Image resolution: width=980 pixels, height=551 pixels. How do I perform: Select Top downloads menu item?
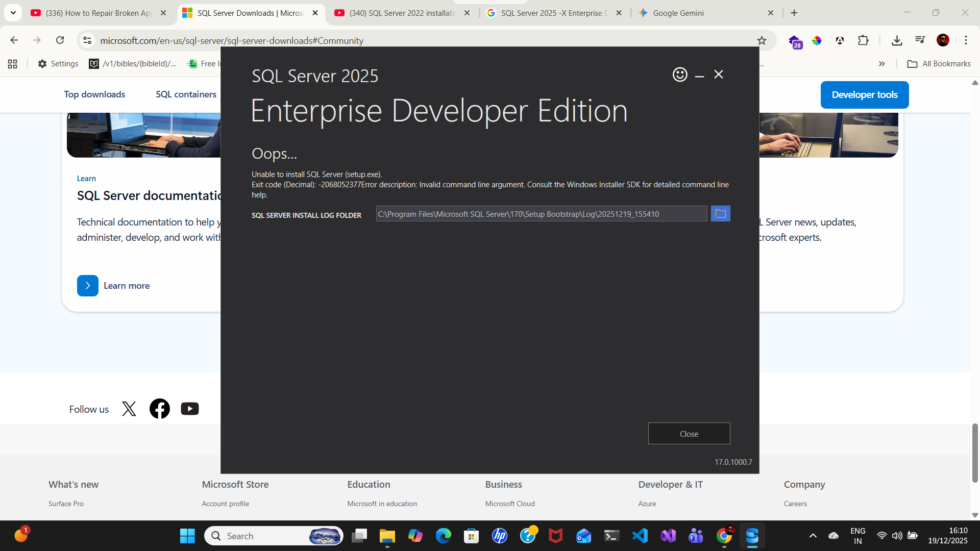point(94,94)
